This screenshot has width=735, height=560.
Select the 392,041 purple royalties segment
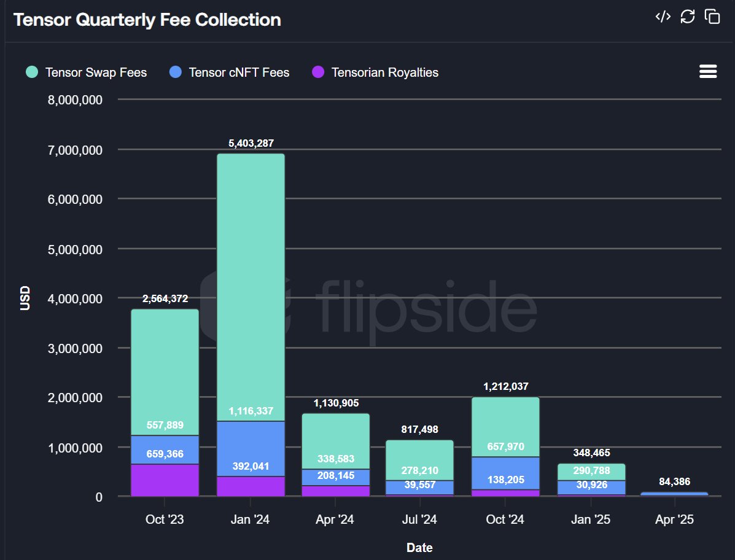click(x=251, y=486)
